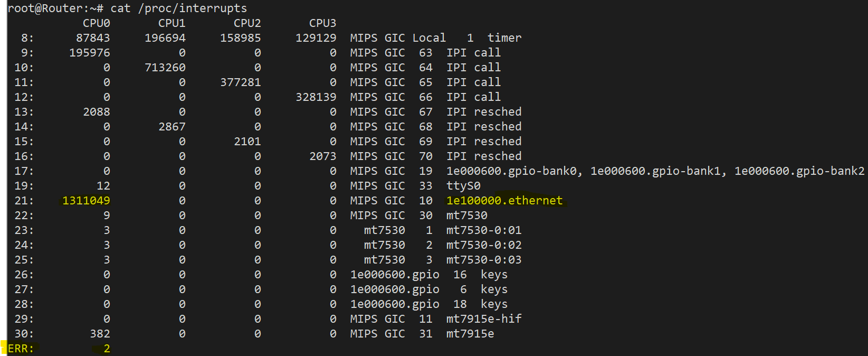Click the word 'timer' in row 8
Image resolution: width=868 pixels, height=356 pixels.
(504, 38)
